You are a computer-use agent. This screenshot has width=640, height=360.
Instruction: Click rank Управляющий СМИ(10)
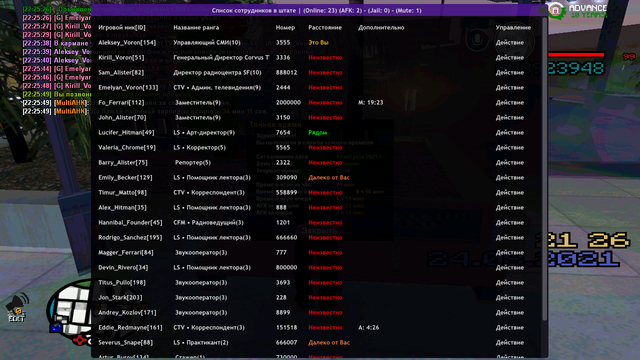tap(207, 42)
